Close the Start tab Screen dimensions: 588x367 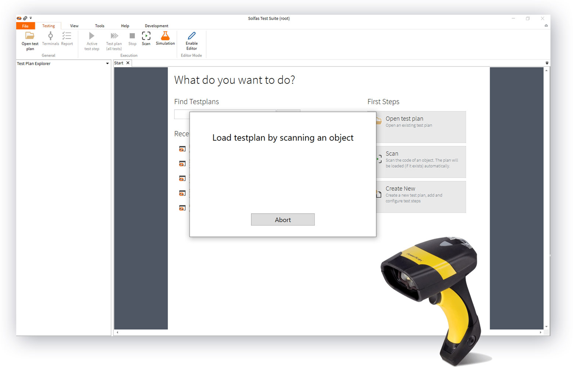[128, 63]
